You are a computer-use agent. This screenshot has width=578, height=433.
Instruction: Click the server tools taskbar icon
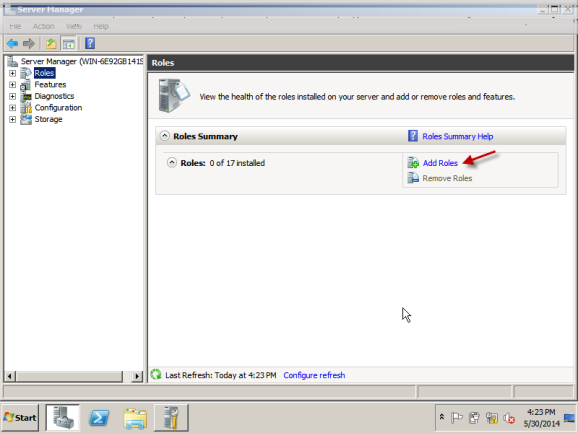(x=171, y=418)
